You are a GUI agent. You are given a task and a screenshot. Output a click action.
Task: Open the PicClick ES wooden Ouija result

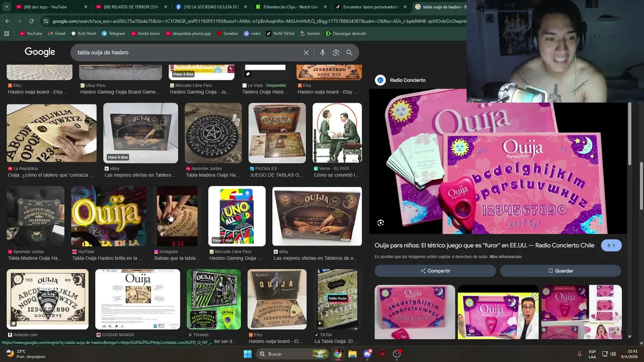click(x=277, y=133)
